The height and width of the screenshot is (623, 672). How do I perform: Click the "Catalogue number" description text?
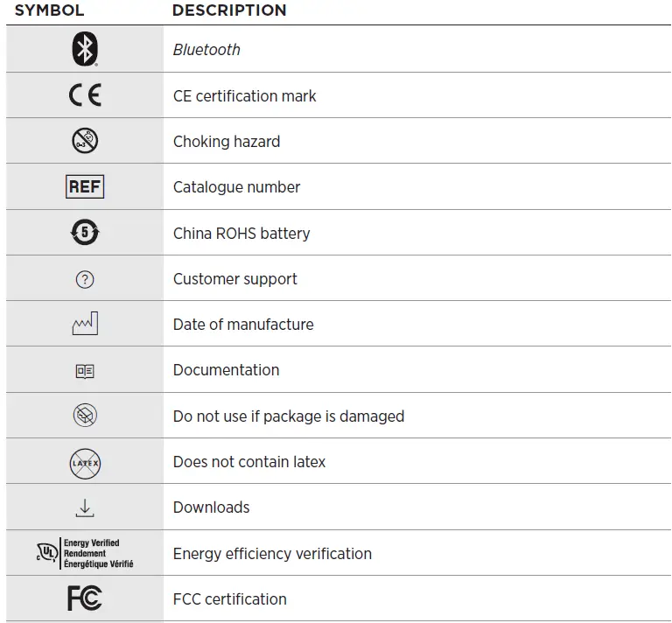236,187
